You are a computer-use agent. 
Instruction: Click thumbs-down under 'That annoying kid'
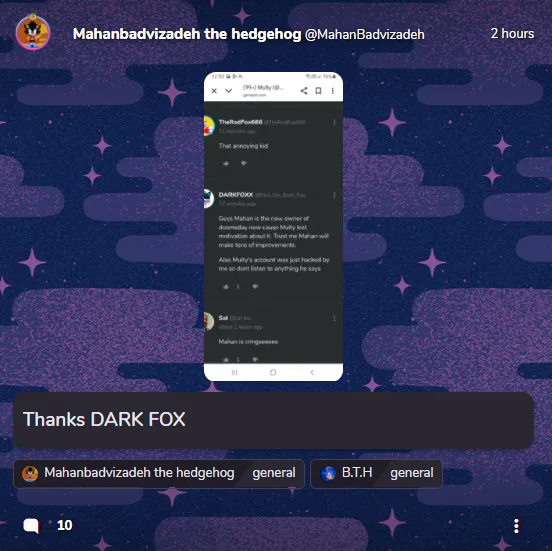244,163
